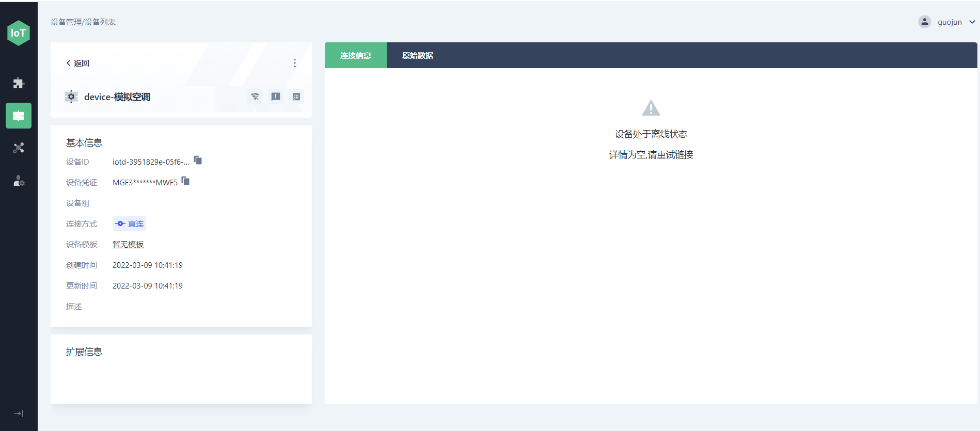Click the IoT hexagon logo
The width and height of the screenshot is (980, 431).
click(19, 33)
